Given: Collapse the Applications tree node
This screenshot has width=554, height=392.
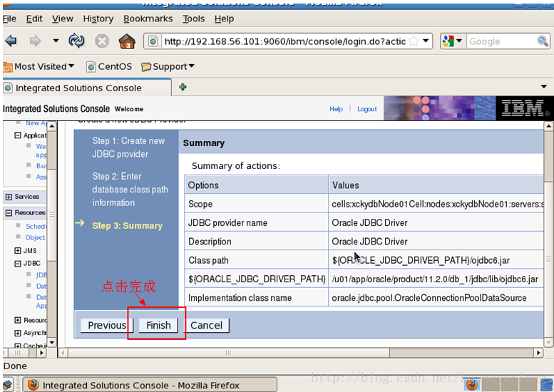Looking at the screenshot, I should [18, 135].
